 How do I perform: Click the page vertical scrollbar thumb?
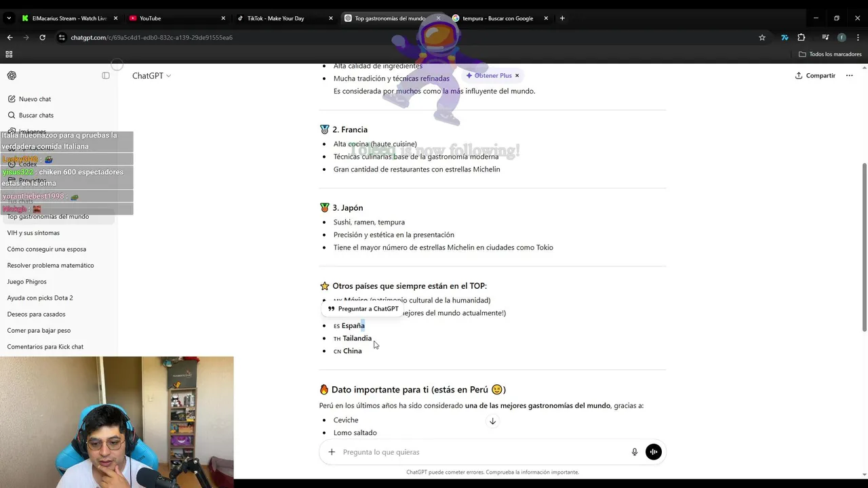click(864, 247)
